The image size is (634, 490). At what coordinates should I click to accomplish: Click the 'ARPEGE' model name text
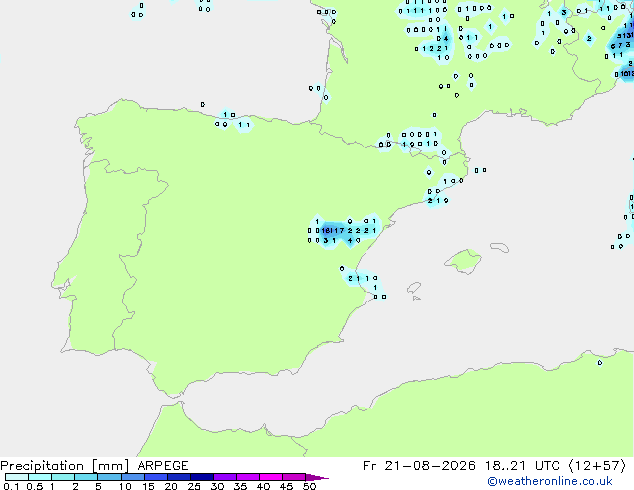pos(163,466)
